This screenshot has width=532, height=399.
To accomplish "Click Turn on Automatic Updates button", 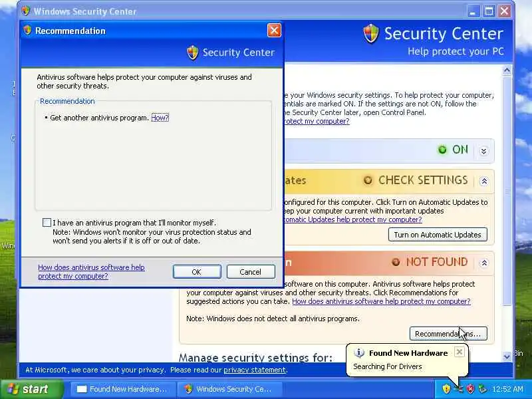I will (x=438, y=235).
